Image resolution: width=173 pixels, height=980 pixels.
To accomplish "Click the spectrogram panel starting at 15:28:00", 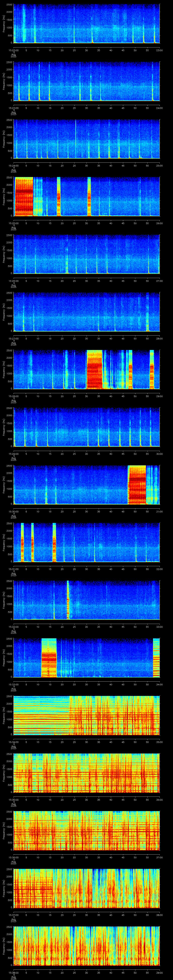I will (86, 369).
